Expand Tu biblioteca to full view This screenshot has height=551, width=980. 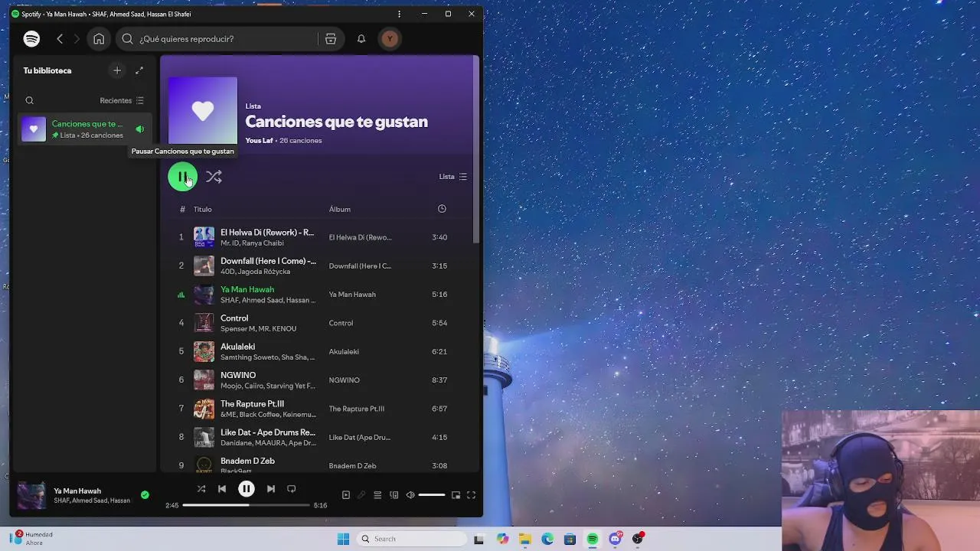[139, 70]
